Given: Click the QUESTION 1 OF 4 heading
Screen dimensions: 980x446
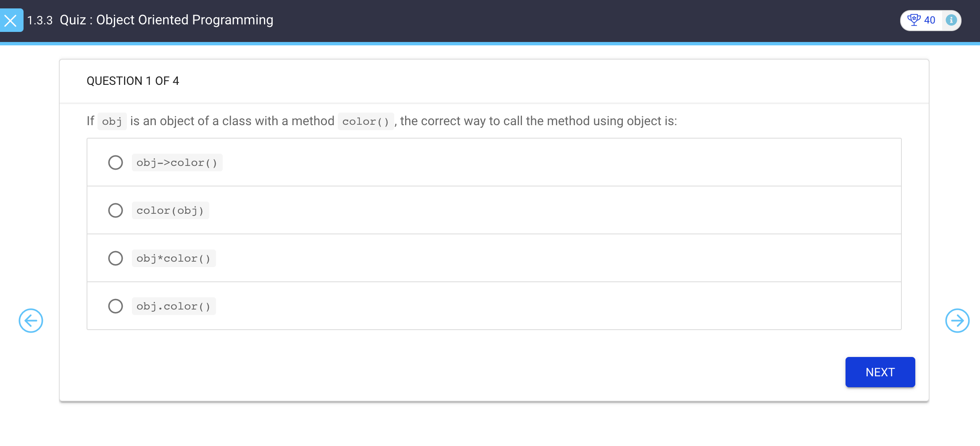Looking at the screenshot, I should (x=133, y=81).
